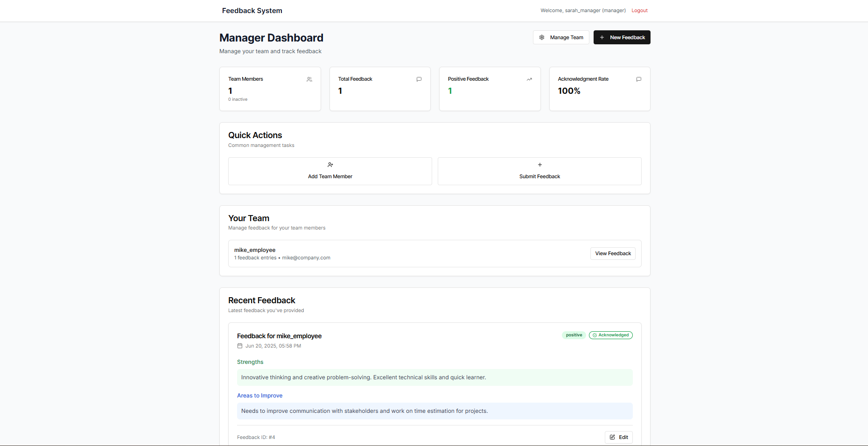Click the calendar icon next to the feedback date

(x=241, y=346)
